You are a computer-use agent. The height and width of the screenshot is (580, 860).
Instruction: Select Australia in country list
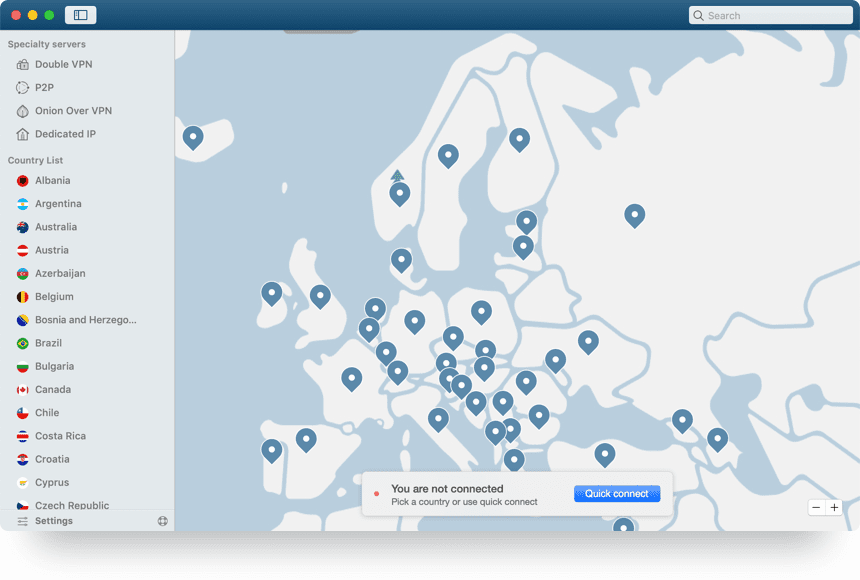click(x=88, y=227)
